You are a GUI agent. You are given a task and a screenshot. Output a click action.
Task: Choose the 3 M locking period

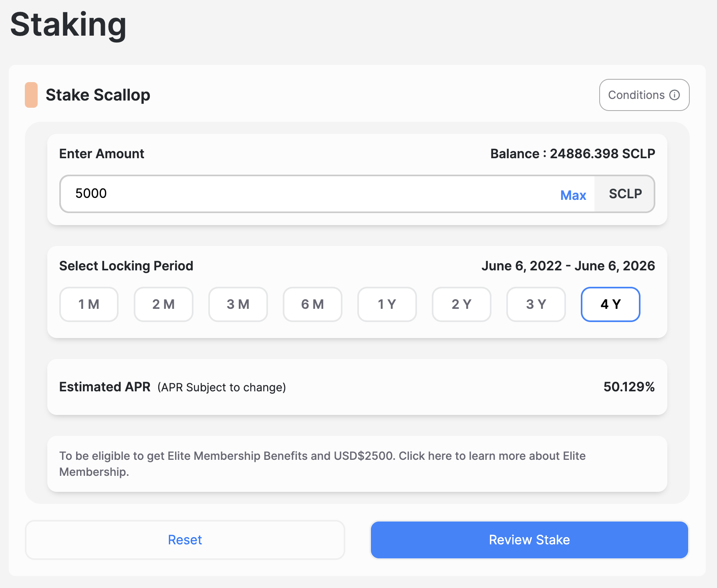pyautogui.click(x=238, y=304)
